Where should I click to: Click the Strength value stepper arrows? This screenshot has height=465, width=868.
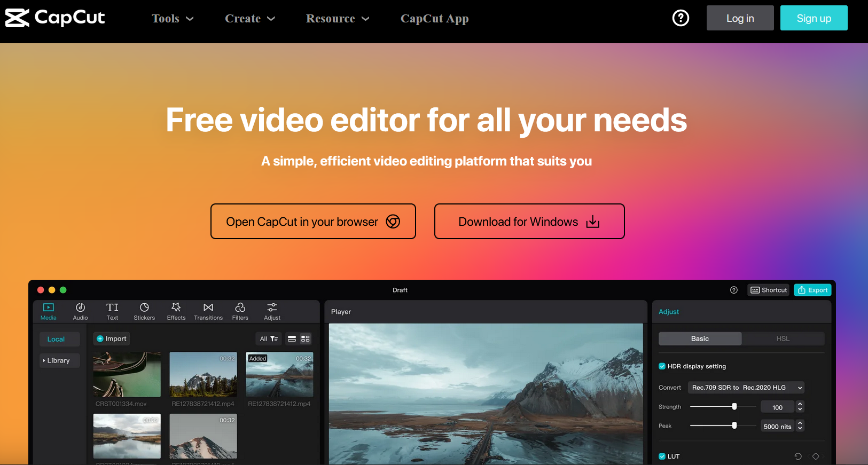[x=800, y=407]
